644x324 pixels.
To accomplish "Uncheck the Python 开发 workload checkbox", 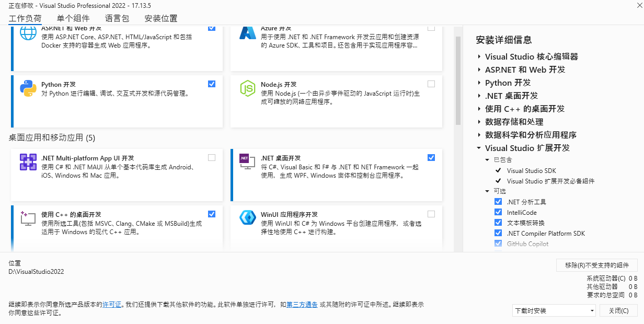I will (212, 84).
